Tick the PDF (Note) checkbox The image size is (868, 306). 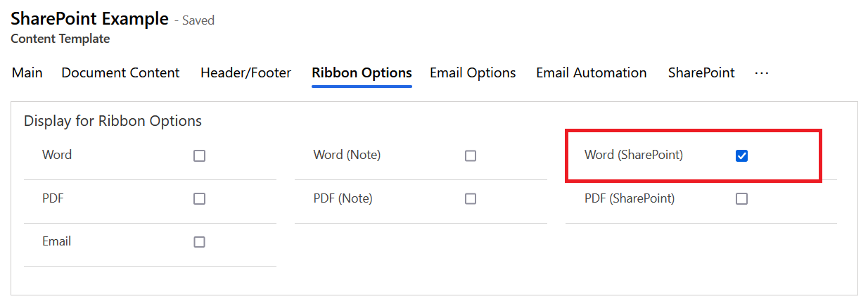coord(471,199)
